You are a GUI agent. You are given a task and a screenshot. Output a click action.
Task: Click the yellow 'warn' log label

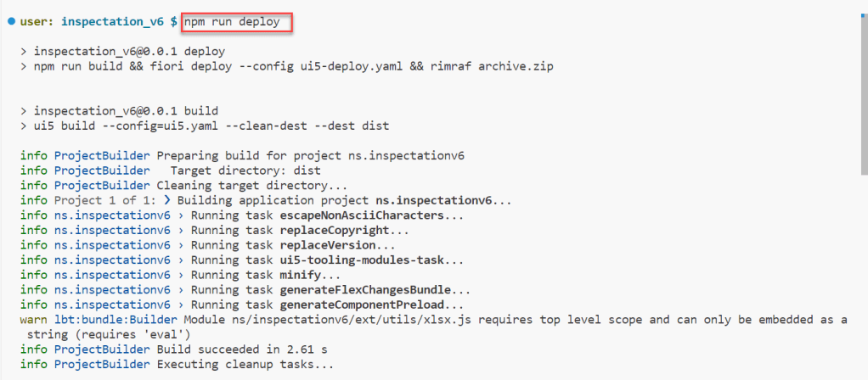[x=34, y=320]
